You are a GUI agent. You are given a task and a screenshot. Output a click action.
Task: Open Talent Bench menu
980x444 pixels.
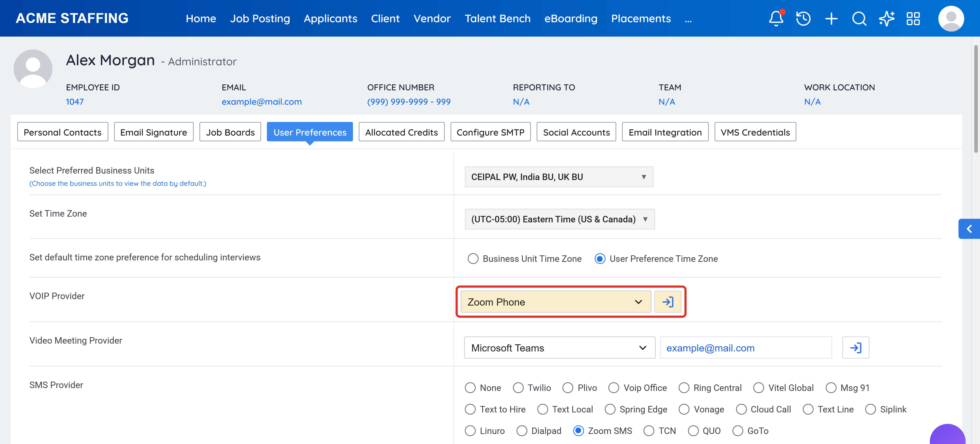[x=498, y=19]
